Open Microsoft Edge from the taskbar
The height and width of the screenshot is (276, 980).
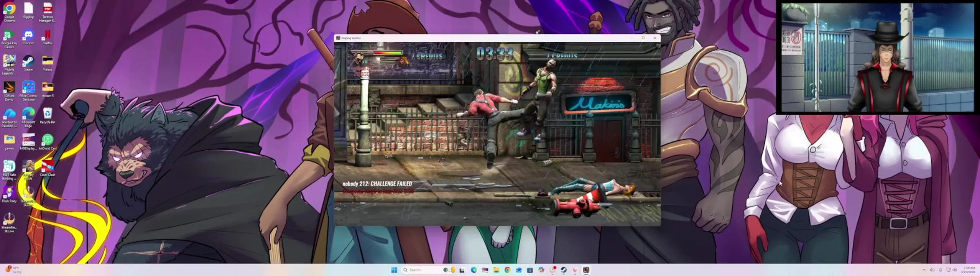(474, 270)
